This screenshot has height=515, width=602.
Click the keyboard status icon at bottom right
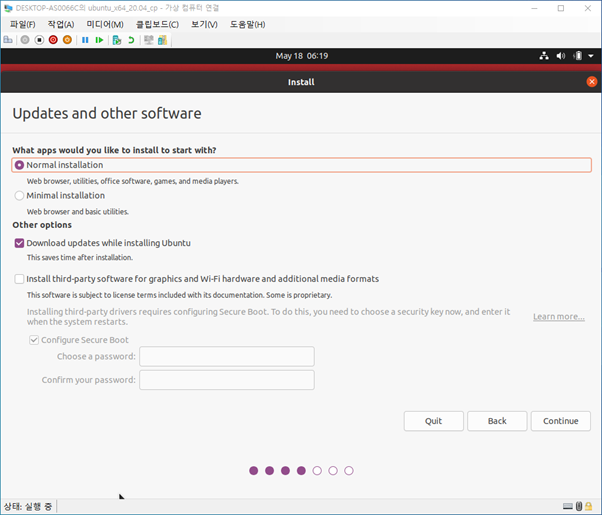point(568,507)
